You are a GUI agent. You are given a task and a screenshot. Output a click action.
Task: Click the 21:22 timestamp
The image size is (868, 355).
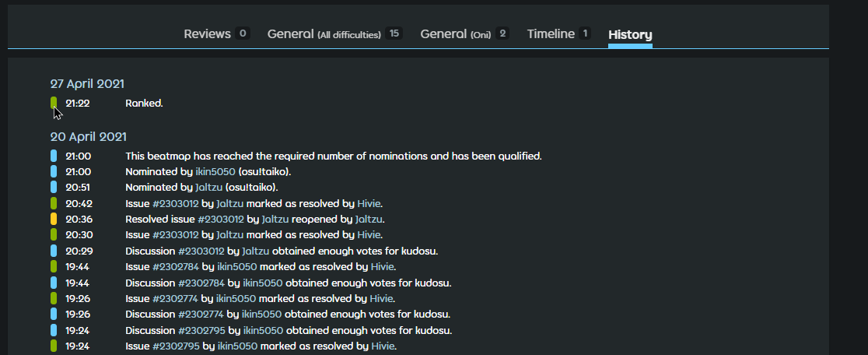(x=78, y=103)
